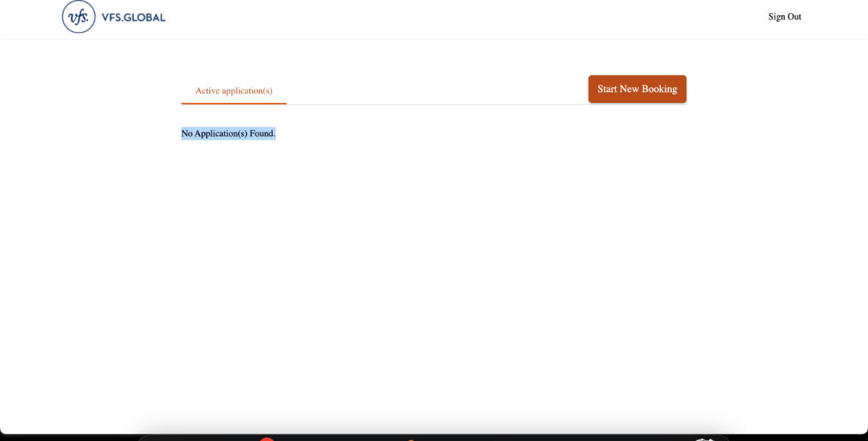
Task: Begin a new appointment with Start New Booking
Action: coord(636,89)
